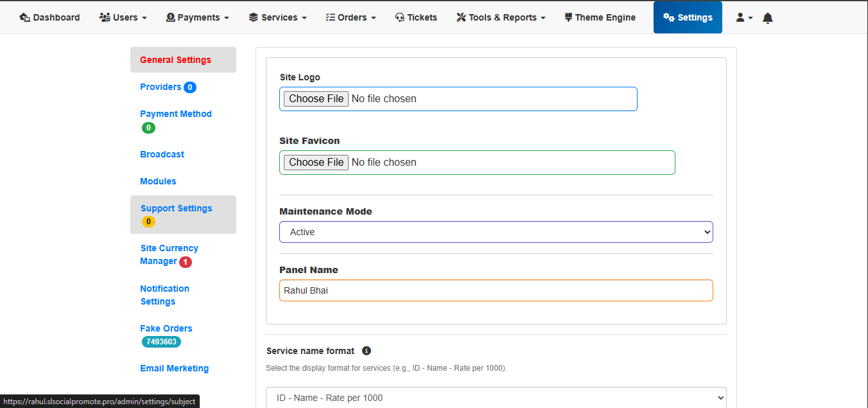The height and width of the screenshot is (408, 868).
Task: Open the Providers settings link
Action: click(x=161, y=87)
